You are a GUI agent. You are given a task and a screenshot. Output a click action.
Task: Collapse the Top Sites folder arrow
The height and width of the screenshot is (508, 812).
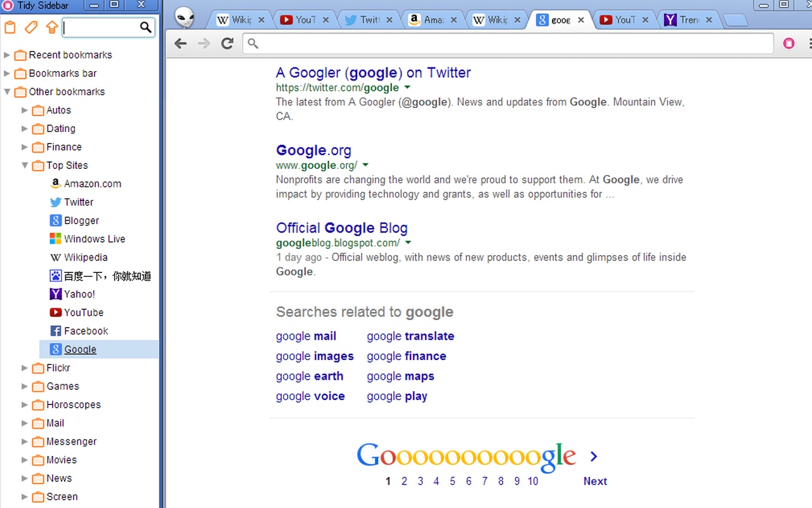point(25,166)
